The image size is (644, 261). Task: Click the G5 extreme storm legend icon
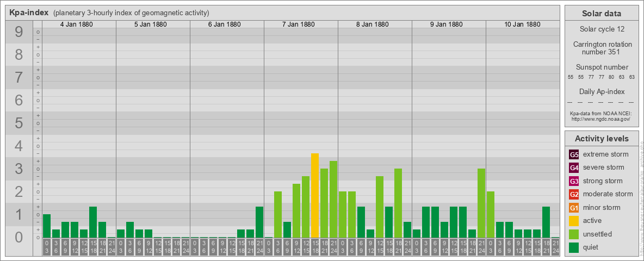click(574, 155)
